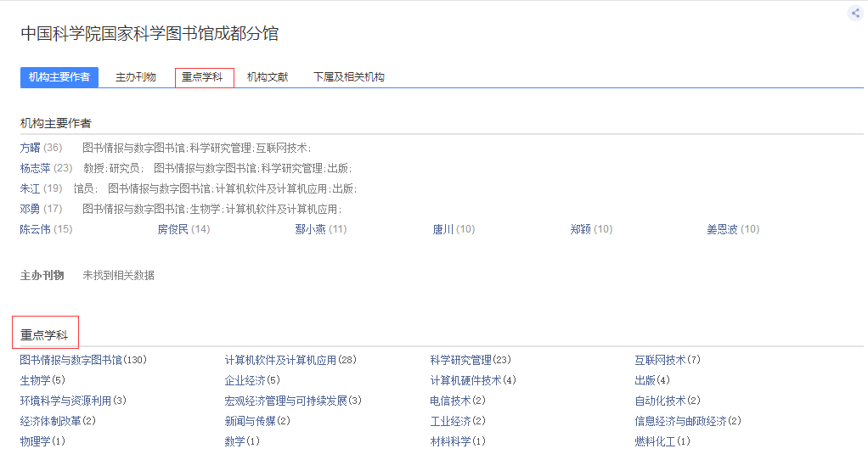Open author 陈云伟 link
Viewport: 868px width, 460px height.
coord(35,229)
